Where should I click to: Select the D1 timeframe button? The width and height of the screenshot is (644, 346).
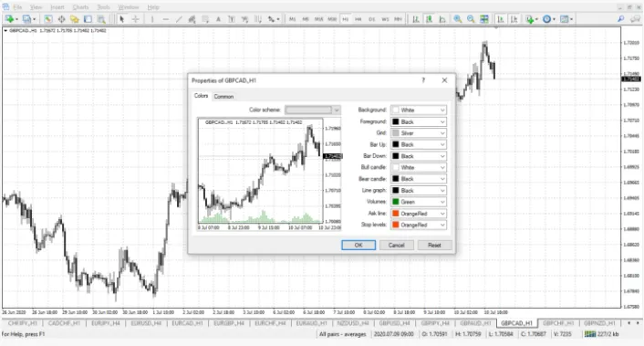pyautogui.click(x=371, y=19)
